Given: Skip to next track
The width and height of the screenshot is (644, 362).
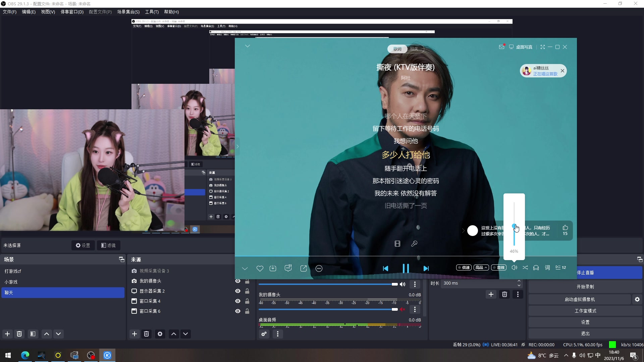Looking at the screenshot, I should click(426, 268).
